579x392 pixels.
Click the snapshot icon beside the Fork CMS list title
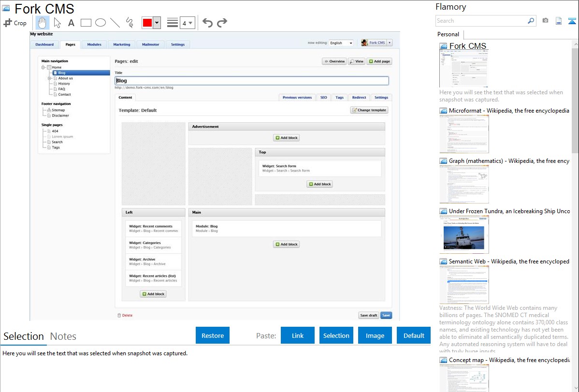click(443, 46)
